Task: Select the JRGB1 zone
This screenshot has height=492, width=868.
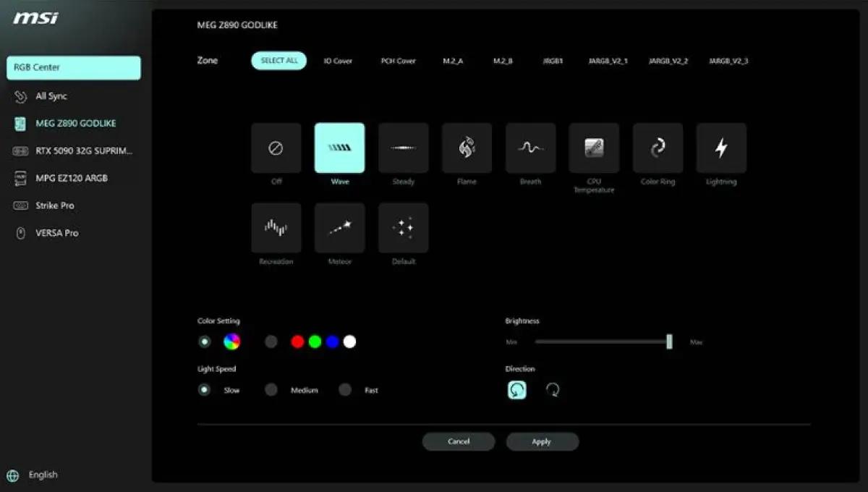Action: [553, 61]
